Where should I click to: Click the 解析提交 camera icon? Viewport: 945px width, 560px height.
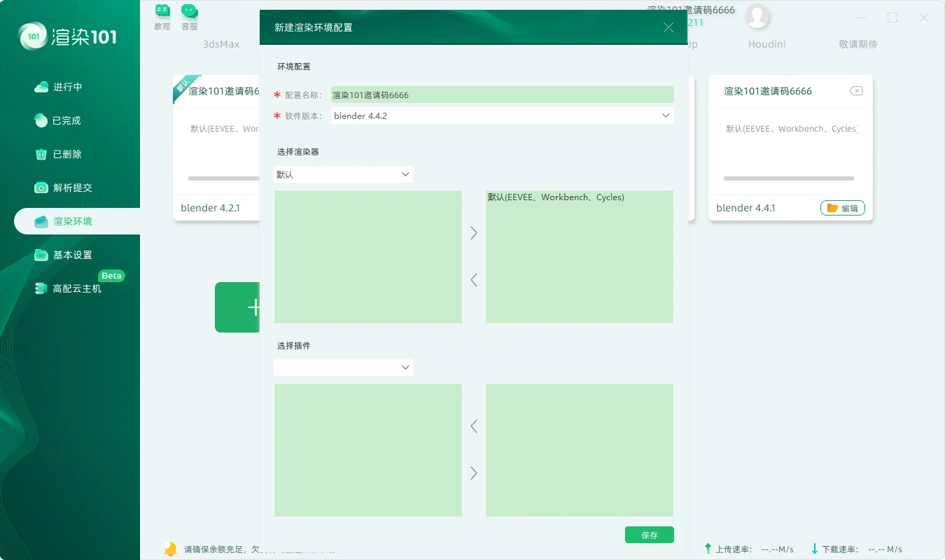click(41, 188)
